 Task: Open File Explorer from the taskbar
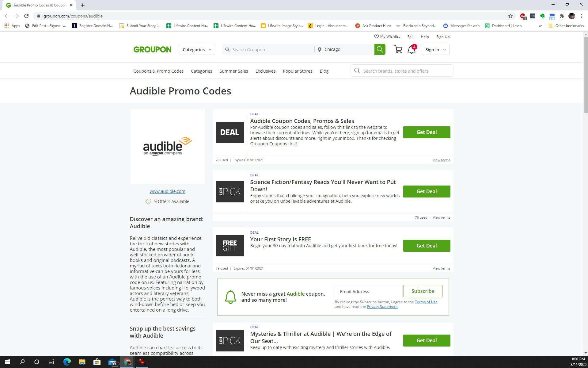pyautogui.click(x=82, y=362)
